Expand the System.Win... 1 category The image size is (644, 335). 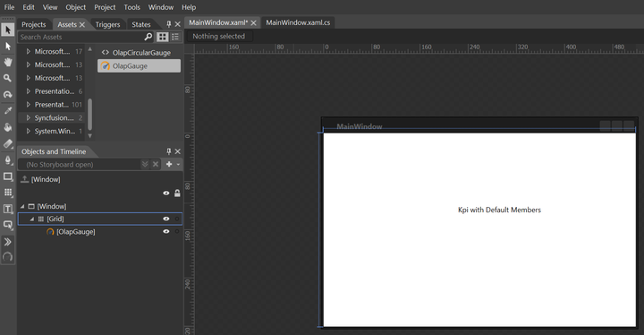pos(29,131)
